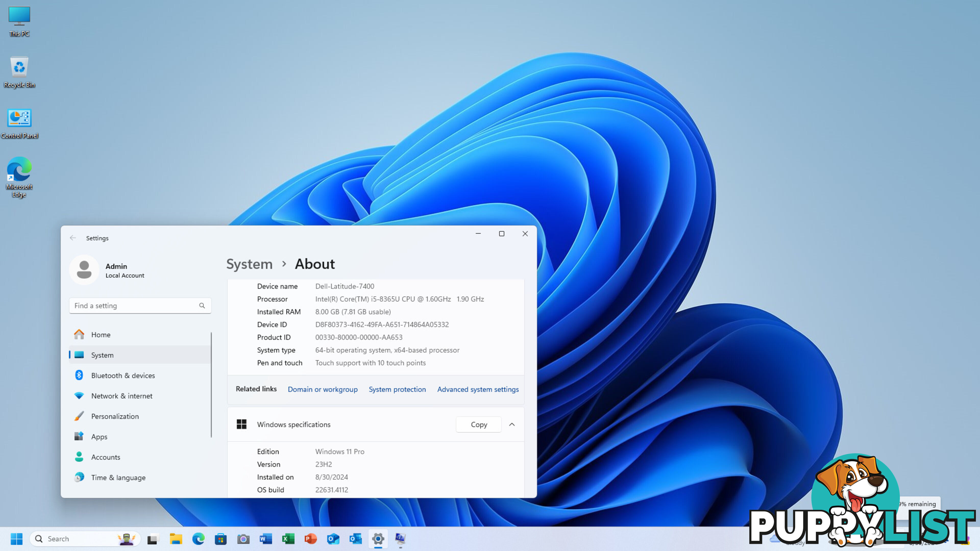Image resolution: width=980 pixels, height=551 pixels.
Task: Select System in Settings sidebar
Action: tap(140, 355)
